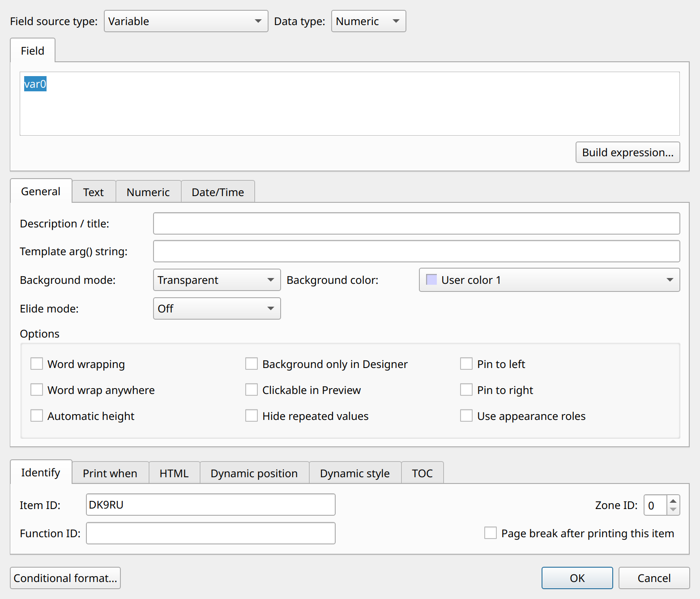The height and width of the screenshot is (599, 700).
Task: Open the Conditional format dialog
Action: point(65,578)
